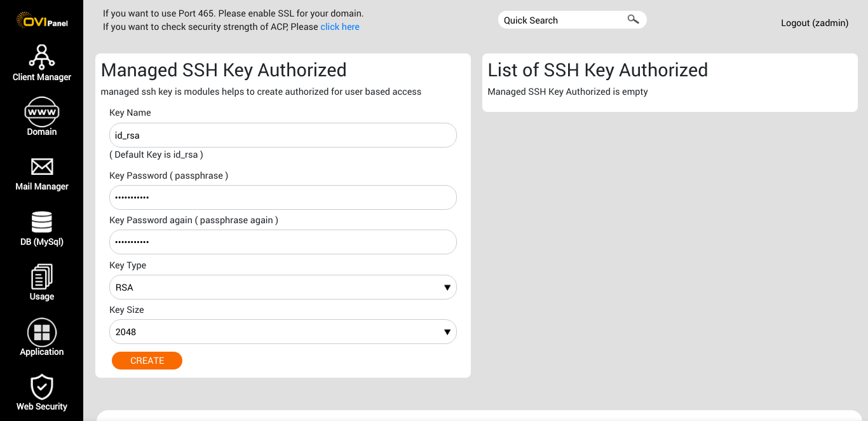Open the Application grid icon
This screenshot has height=421, width=868.
pos(42,333)
